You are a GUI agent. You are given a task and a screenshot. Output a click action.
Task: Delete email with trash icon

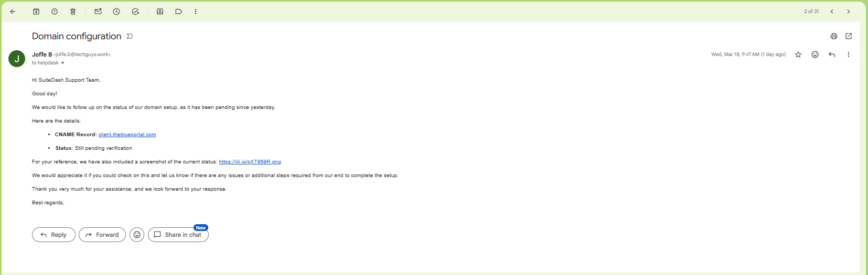click(73, 12)
